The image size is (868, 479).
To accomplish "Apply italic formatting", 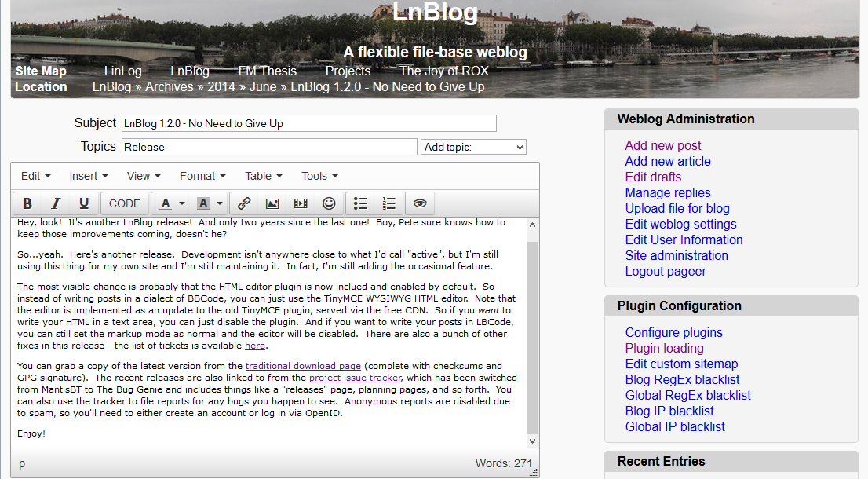I will 55,203.
